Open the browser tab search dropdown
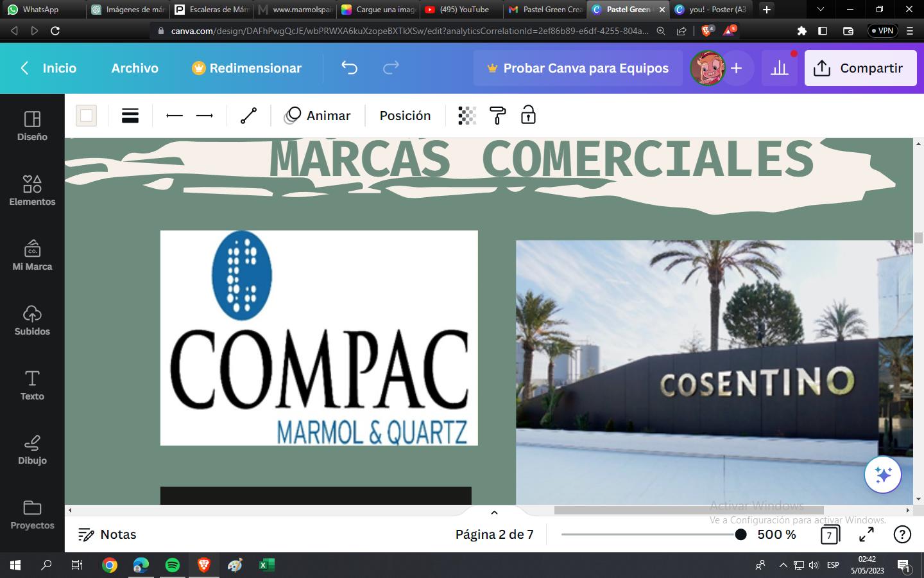 820,10
